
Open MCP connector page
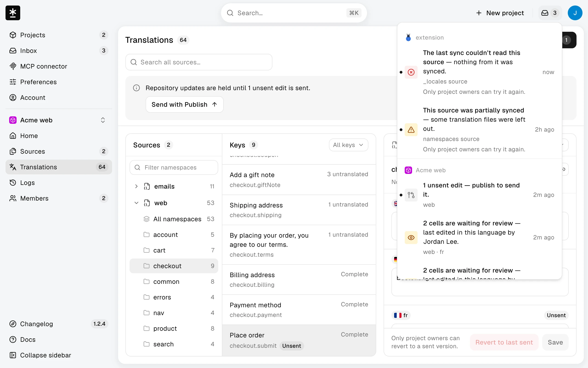click(x=59, y=66)
